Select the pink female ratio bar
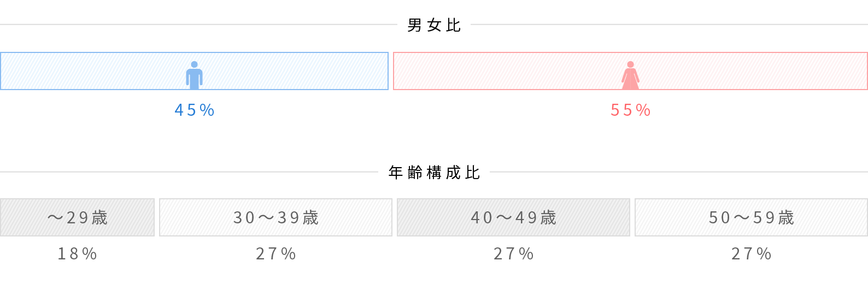The height and width of the screenshot is (308, 868). coord(630,71)
